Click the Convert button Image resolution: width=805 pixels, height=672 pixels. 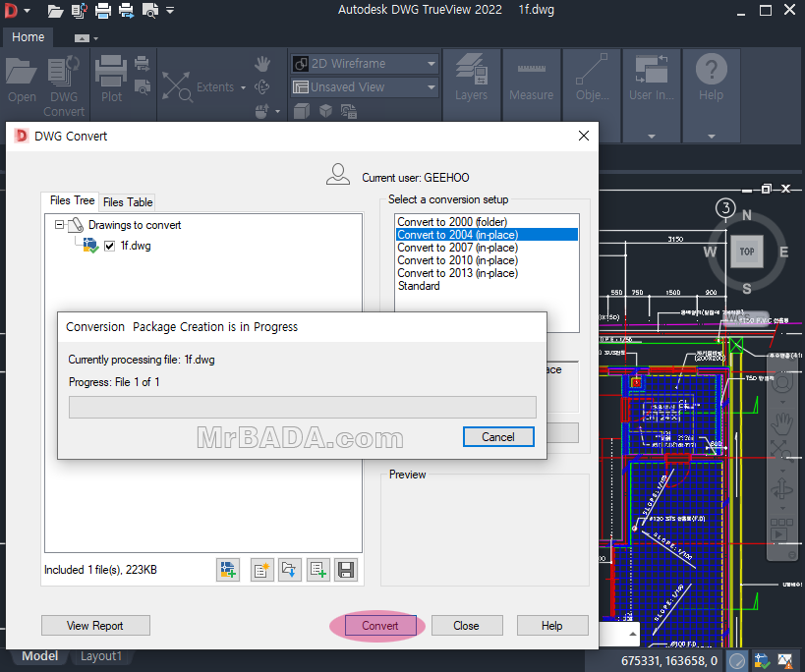(380, 626)
